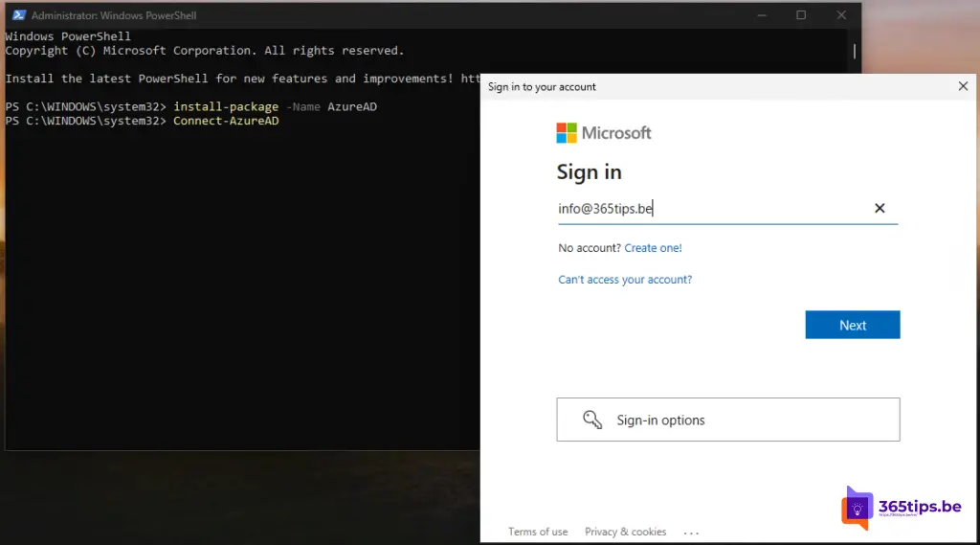Click the 'Sign in' heading text
Viewport: 980px width, 545px height.
coord(589,172)
